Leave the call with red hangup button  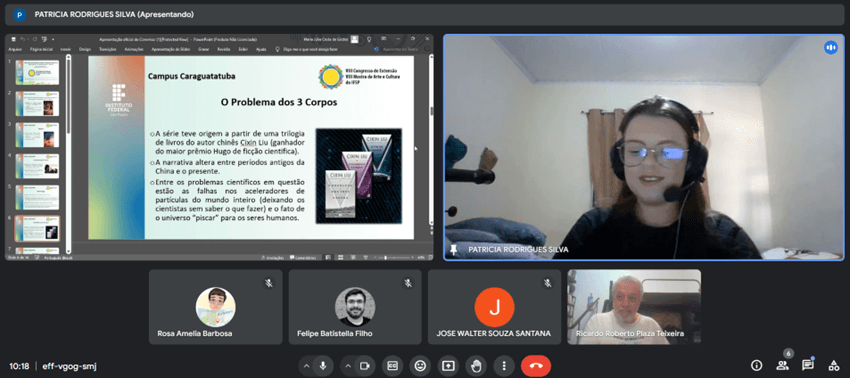click(x=536, y=366)
